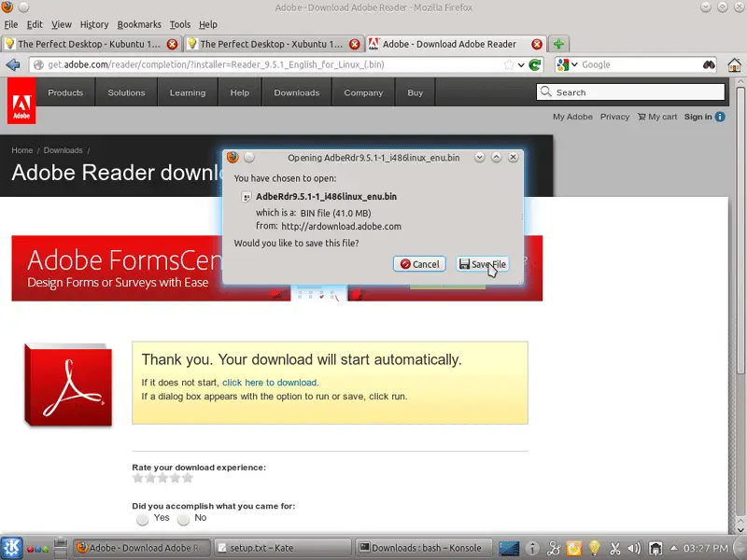
Task: Select No radio button for accomplishment
Action: point(184,519)
